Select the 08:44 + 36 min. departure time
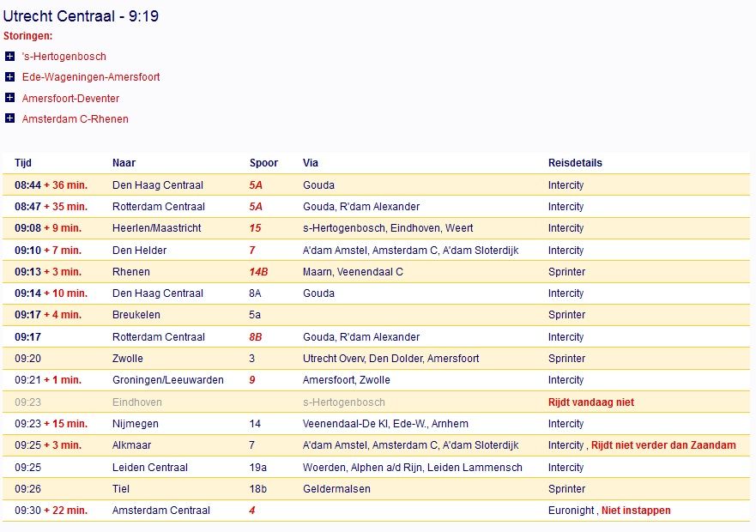 click(51, 185)
